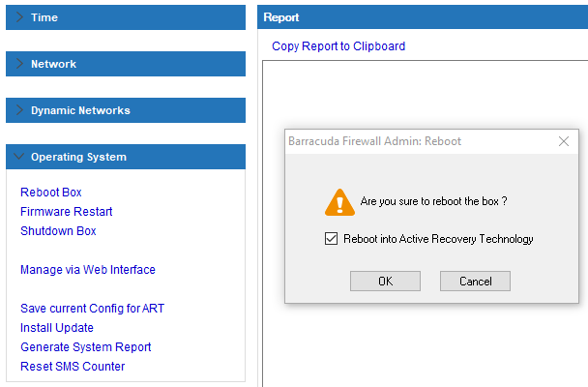Launch Install Update link
Screen dimensions: 588x387
[x=57, y=328]
